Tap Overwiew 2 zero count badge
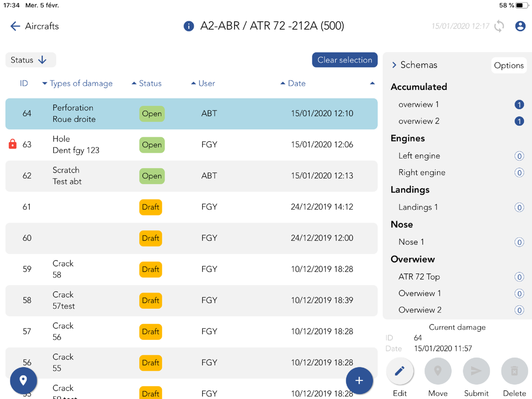 [x=519, y=310]
